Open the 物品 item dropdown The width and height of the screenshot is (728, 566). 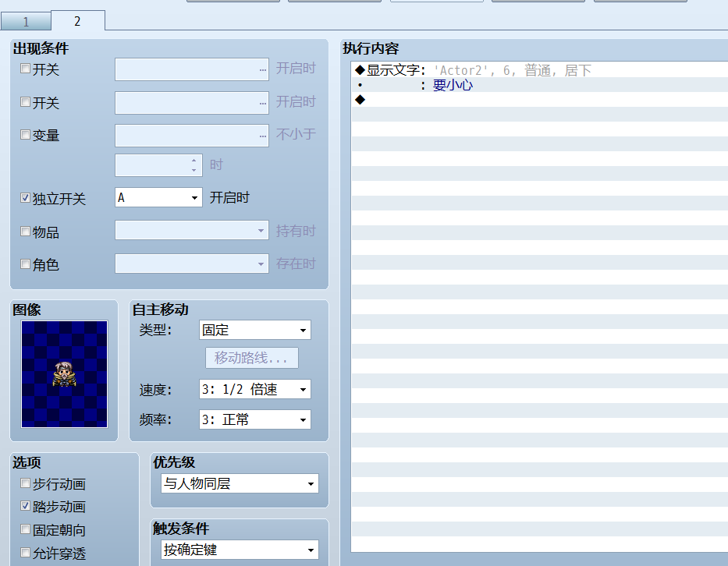[192, 231]
